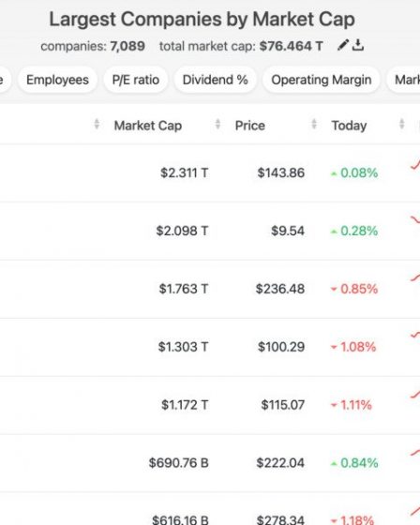Open the Employees ranking tab
The image size is (420, 525).
click(57, 80)
